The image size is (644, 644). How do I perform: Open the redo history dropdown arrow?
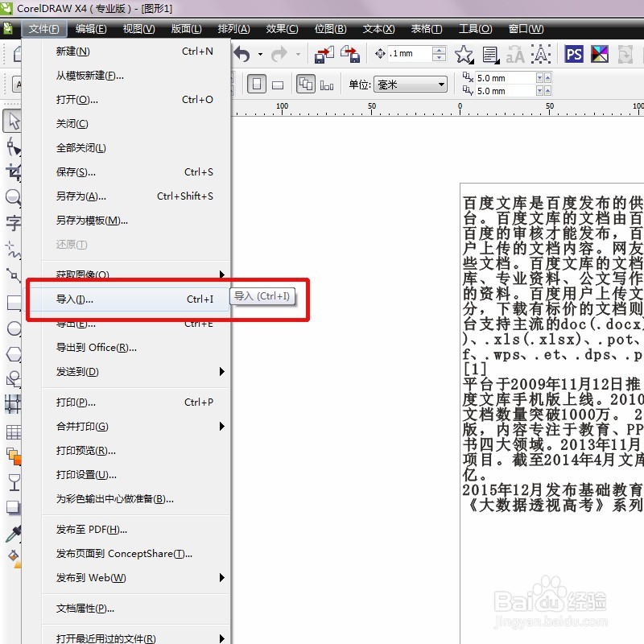tap(298, 54)
